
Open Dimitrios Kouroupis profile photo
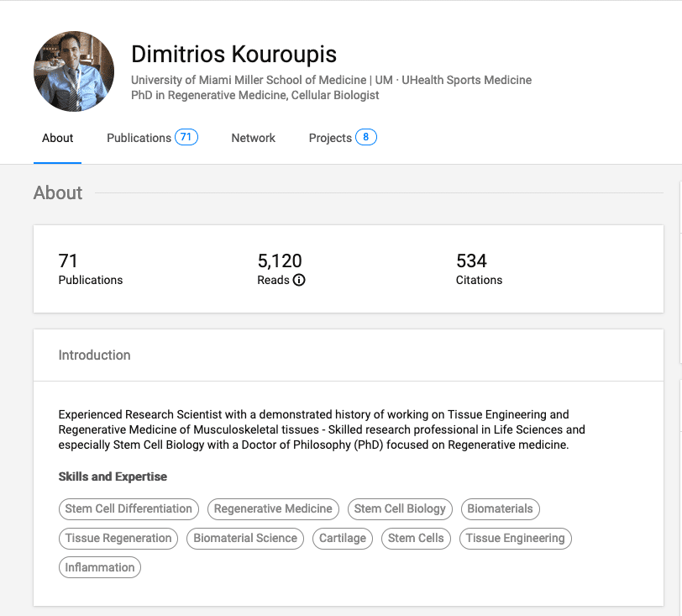74,71
